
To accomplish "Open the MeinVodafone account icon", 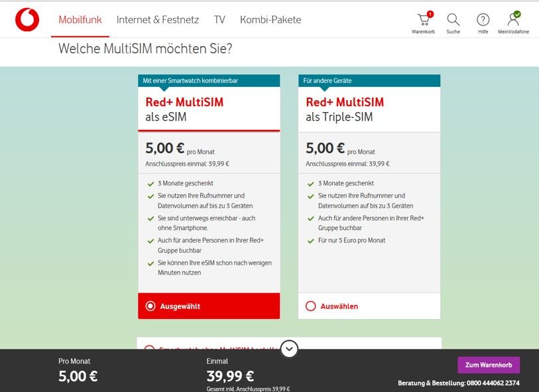I will [x=513, y=20].
